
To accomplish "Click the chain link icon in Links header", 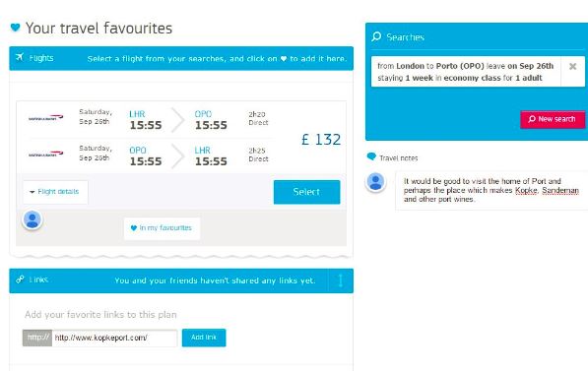I will (20, 279).
